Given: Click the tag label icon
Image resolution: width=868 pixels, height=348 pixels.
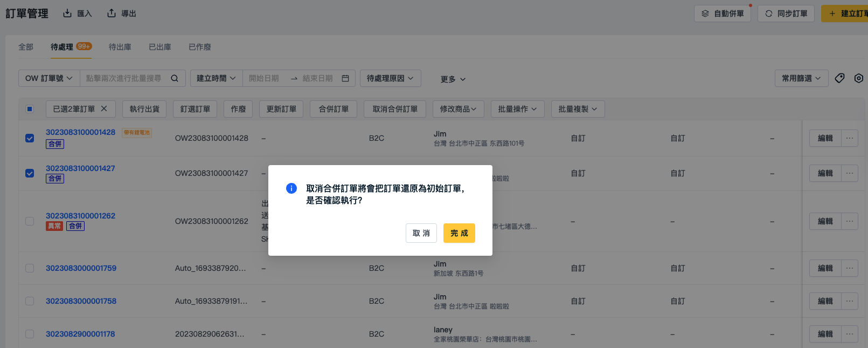Looking at the screenshot, I should pos(839,78).
